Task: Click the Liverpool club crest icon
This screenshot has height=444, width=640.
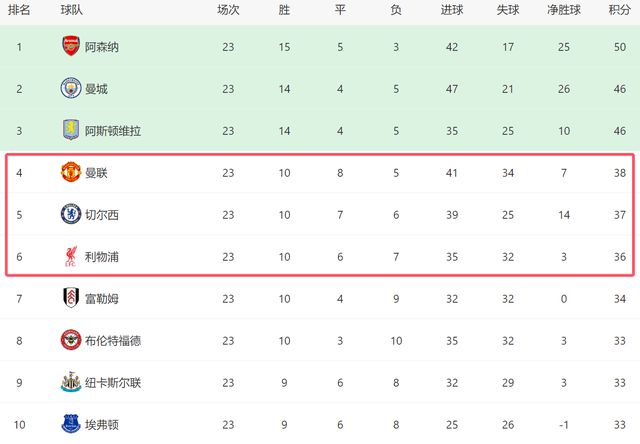Action: (70, 257)
